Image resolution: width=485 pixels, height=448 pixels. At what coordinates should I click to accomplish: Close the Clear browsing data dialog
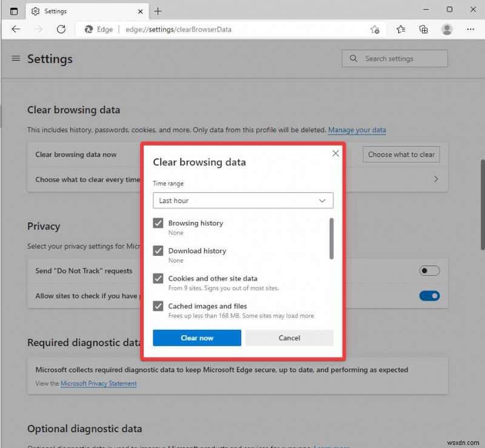pyautogui.click(x=336, y=153)
